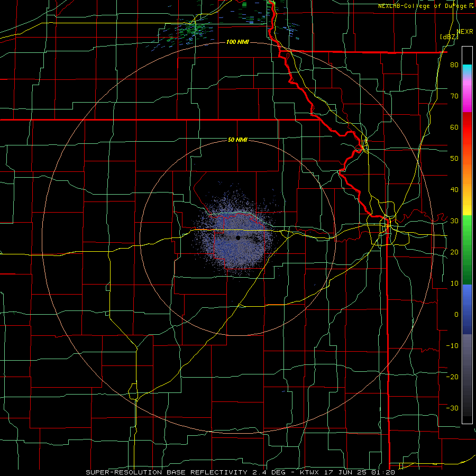Click the 40 value on reflectivity scale
The height and width of the screenshot is (476, 476).
coord(454,190)
